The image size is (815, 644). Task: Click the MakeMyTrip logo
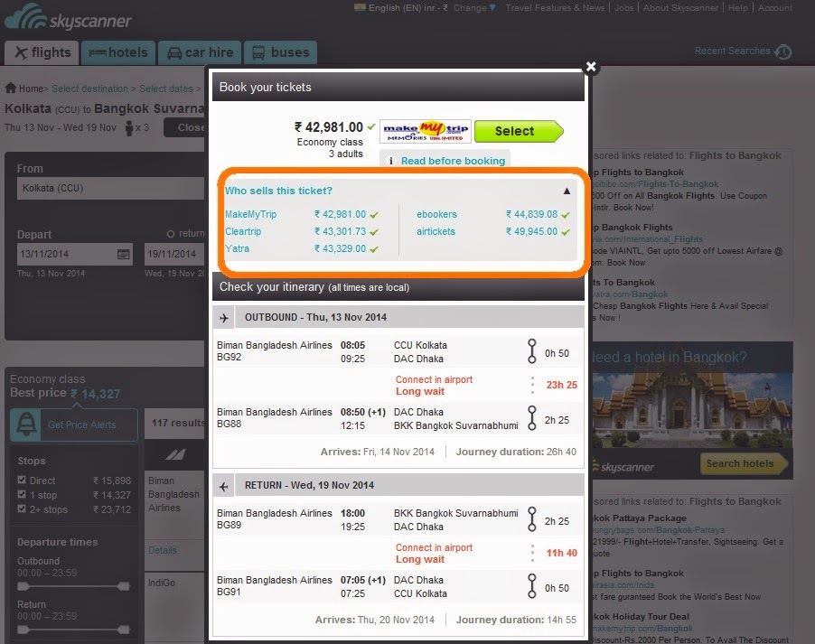point(426,131)
